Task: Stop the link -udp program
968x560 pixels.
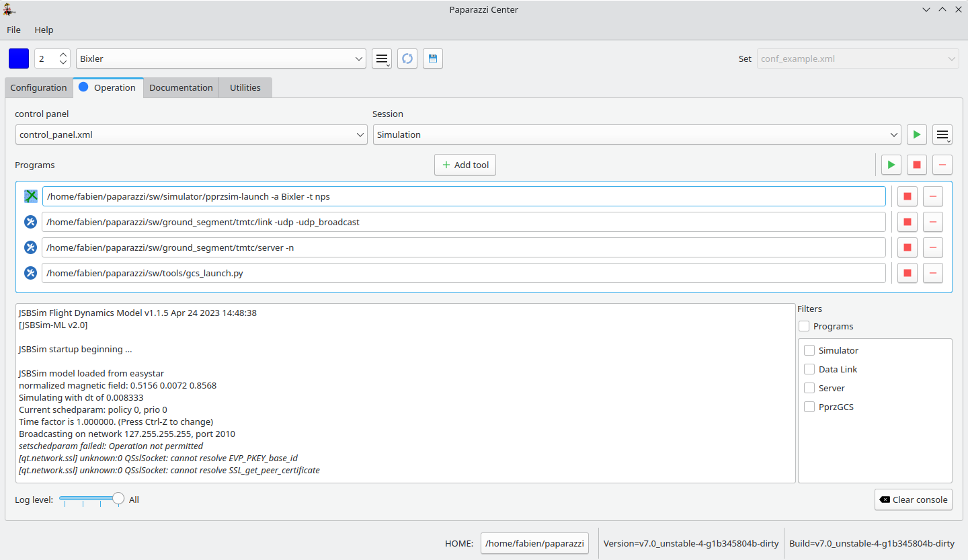Action: [x=908, y=222]
